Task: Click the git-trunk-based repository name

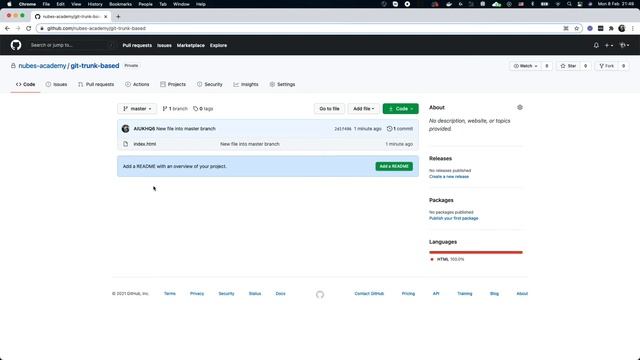Action: [x=95, y=66]
